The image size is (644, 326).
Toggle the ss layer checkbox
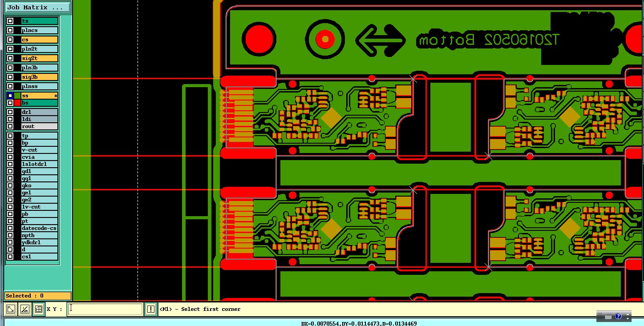pos(10,96)
